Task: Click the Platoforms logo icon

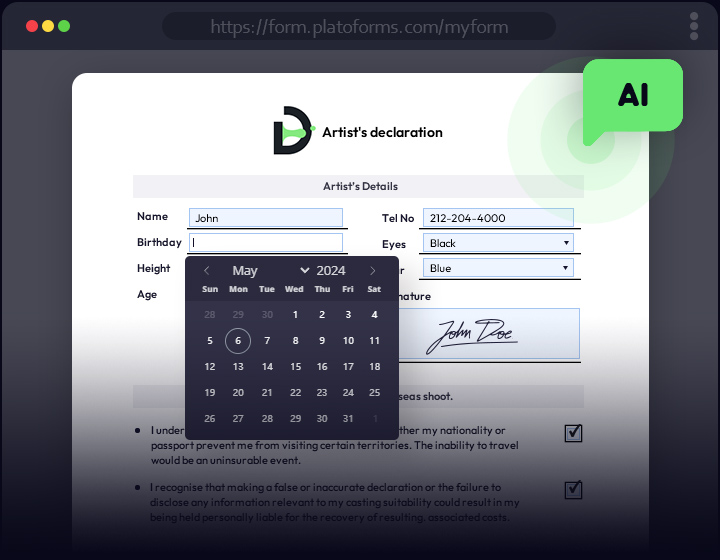Action: (x=292, y=131)
